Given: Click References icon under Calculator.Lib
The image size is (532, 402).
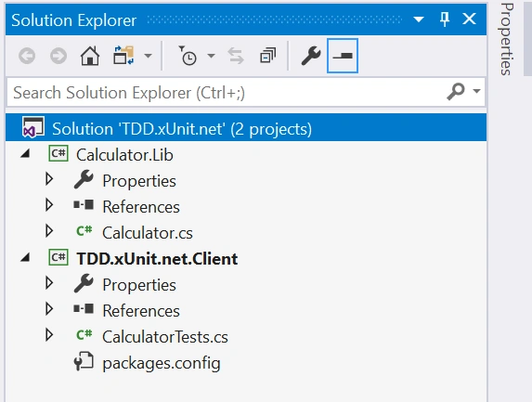Looking at the screenshot, I should pos(84,204).
